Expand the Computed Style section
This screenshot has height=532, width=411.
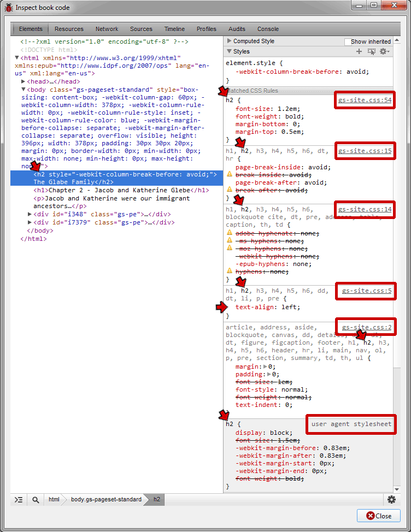pyautogui.click(x=230, y=41)
